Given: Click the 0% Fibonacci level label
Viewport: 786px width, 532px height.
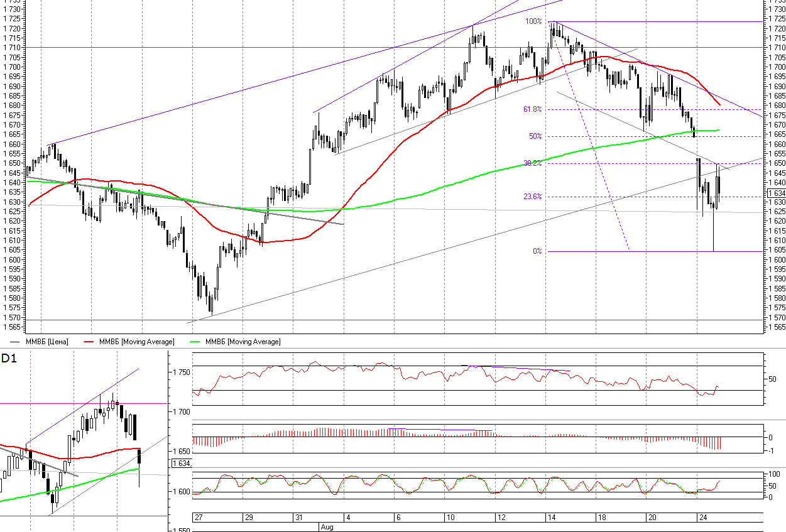Looking at the screenshot, I should (x=537, y=251).
